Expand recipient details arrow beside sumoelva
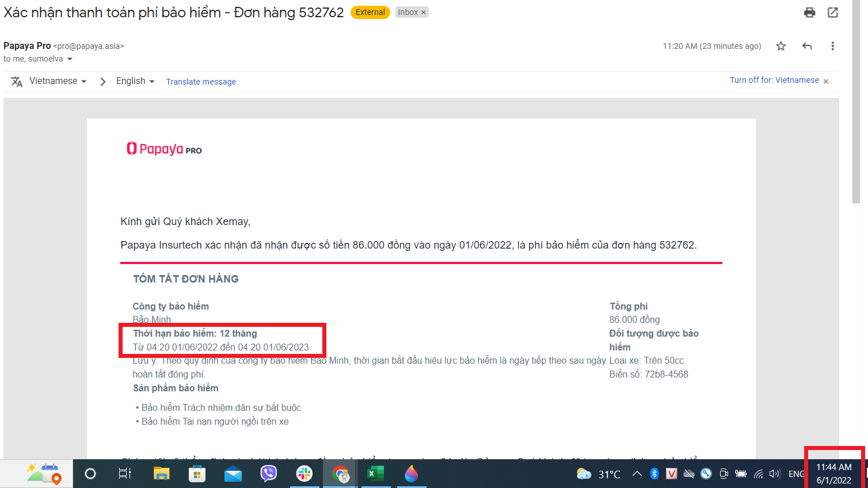868x488 pixels. pyautogui.click(x=70, y=59)
